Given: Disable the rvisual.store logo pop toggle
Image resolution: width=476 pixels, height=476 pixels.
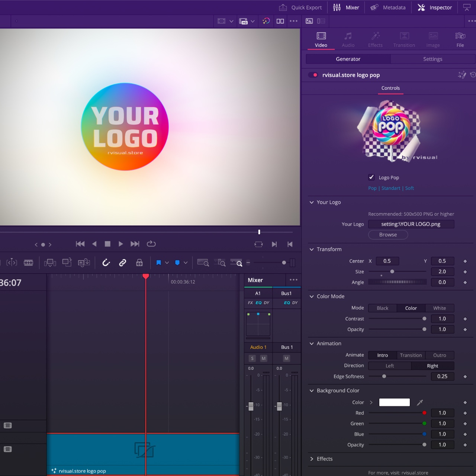Looking at the screenshot, I should pos(313,75).
